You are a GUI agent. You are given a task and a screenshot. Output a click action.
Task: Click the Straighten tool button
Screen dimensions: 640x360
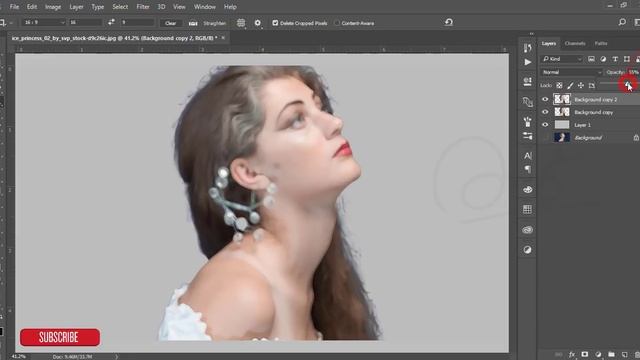pyautogui.click(x=207, y=23)
